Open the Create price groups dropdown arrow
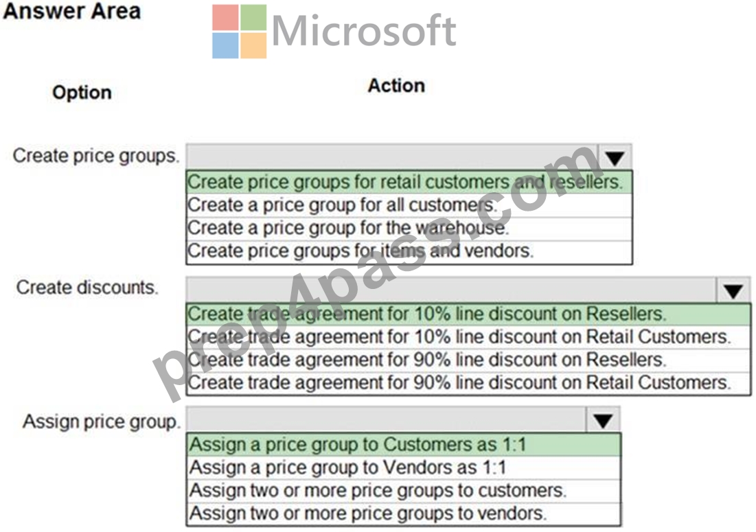The height and width of the screenshot is (532, 756). 615,158
